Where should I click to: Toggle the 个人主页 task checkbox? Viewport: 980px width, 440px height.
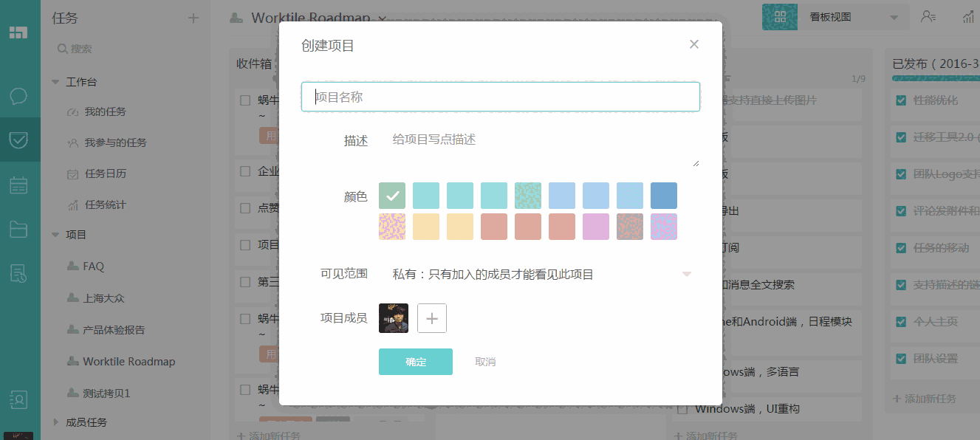pos(901,322)
